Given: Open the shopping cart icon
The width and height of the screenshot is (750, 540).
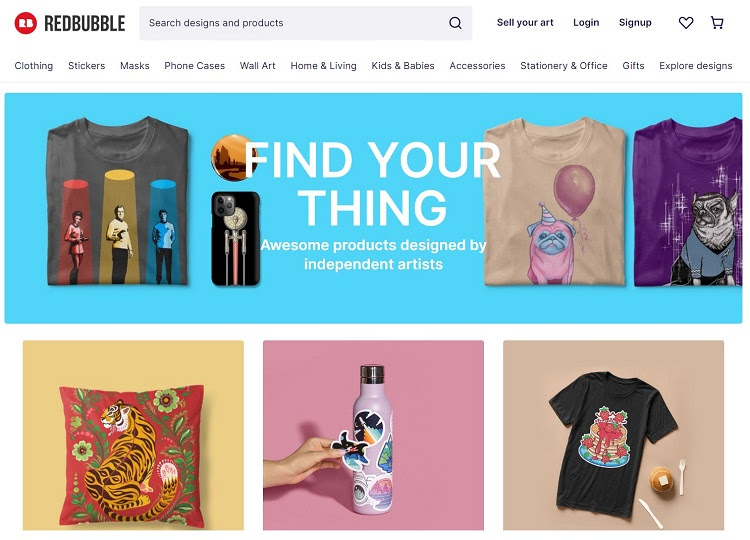Looking at the screenshot, I should 717,22.
